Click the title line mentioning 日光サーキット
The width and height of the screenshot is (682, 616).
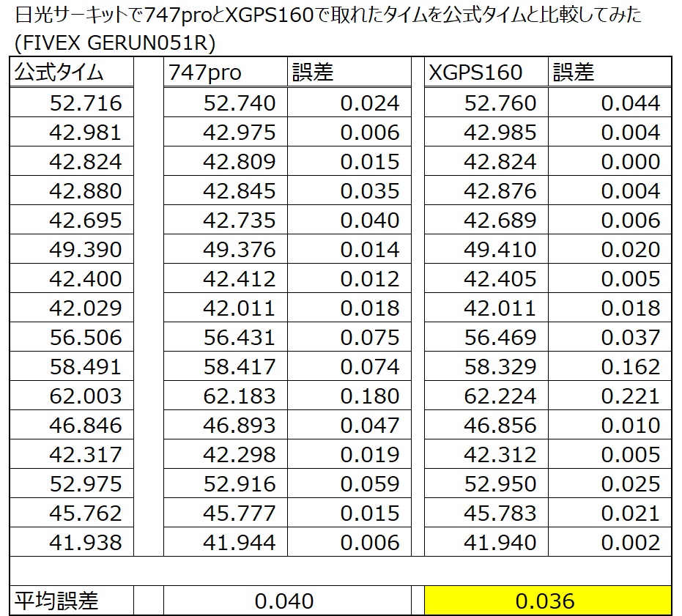pyautogui.click(x=328, y=15)
